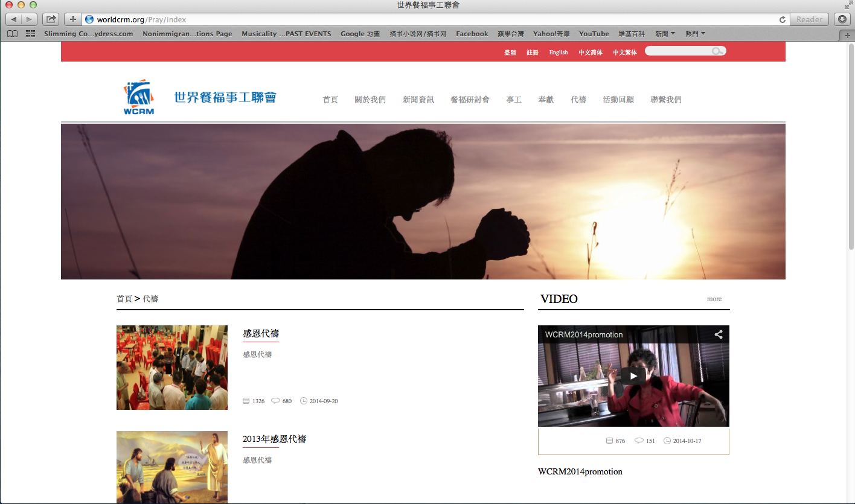855x504 pixels.
Task: Open the 奉獻 navigation item
Action: point(546,100)
